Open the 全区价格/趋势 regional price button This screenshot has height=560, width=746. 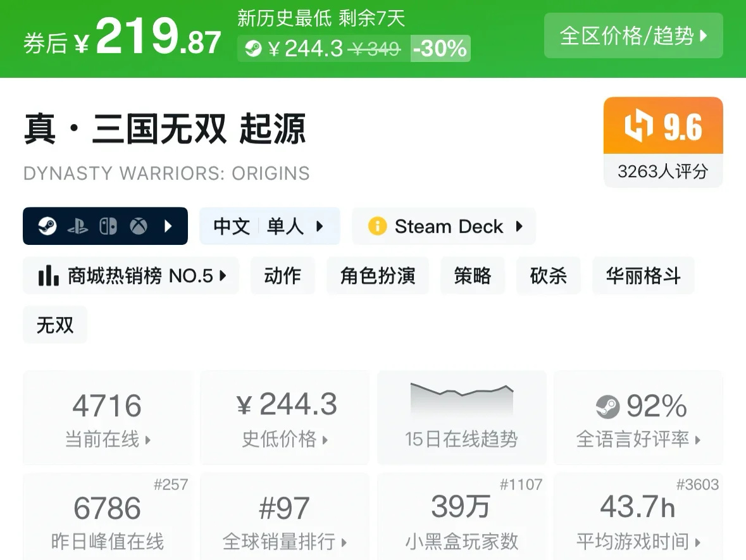(x=633, y=35)
